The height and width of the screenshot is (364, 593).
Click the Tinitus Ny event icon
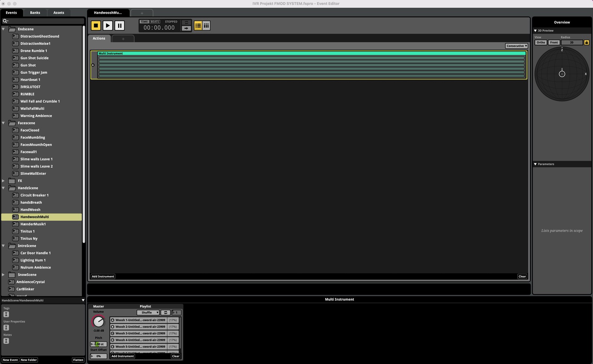click(15, 238)
